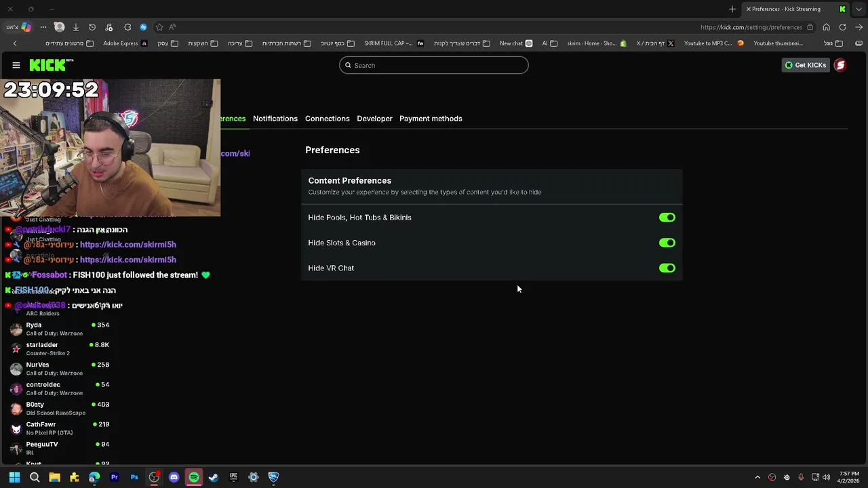Viewport: 868px width, 488px height.
Task: Open Youtube to MP3 bookmark
Action: (714, 43)
